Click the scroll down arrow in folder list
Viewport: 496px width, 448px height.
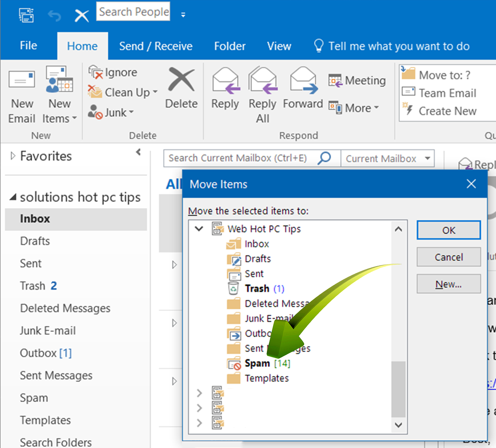[x=398, y=424]
